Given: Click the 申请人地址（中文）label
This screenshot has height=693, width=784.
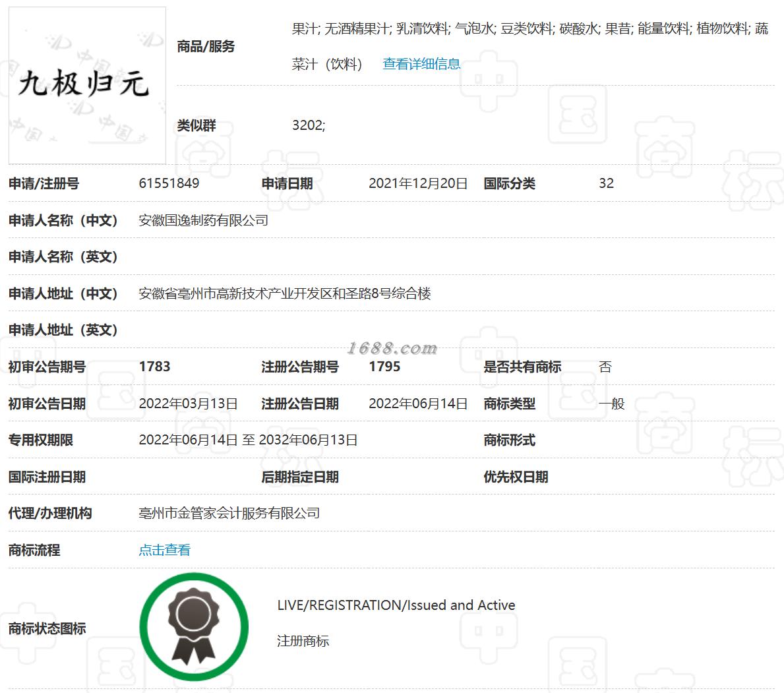Looking at the screenshot, I should pos(63,293).
